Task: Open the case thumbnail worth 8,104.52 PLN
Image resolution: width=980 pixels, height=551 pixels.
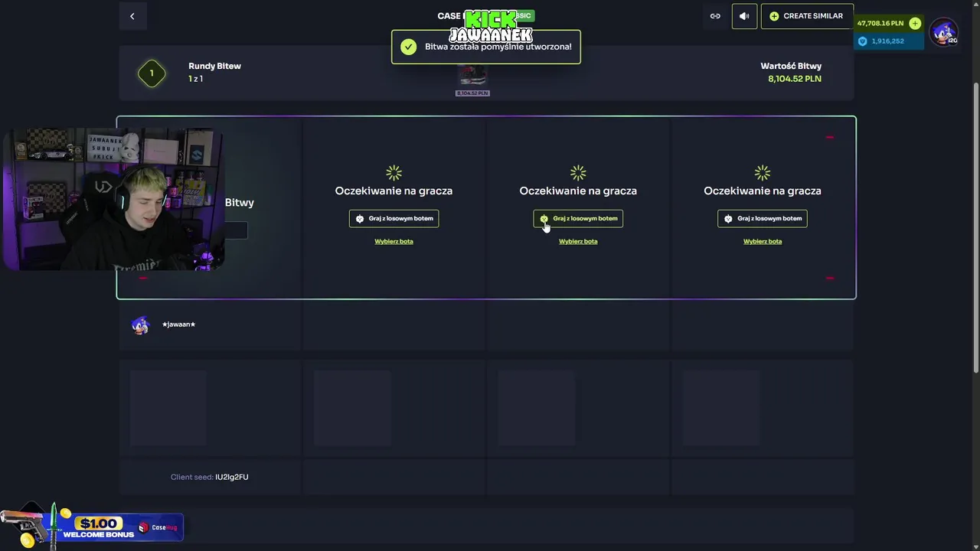Action: click(472, 80)
